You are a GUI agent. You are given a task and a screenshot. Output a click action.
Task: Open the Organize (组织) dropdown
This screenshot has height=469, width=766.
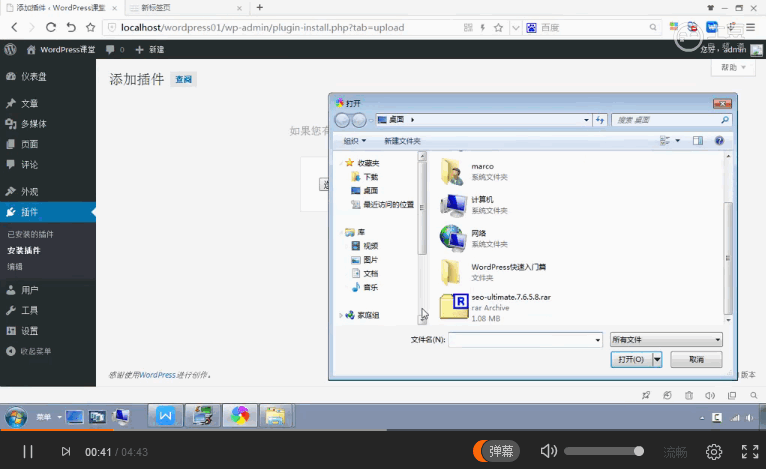355,141
